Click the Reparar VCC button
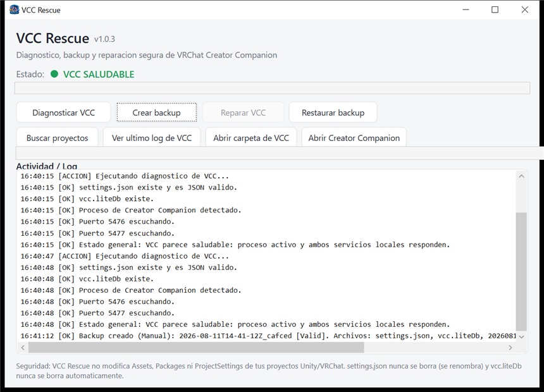The image size is (544, 392). (243, 113)
